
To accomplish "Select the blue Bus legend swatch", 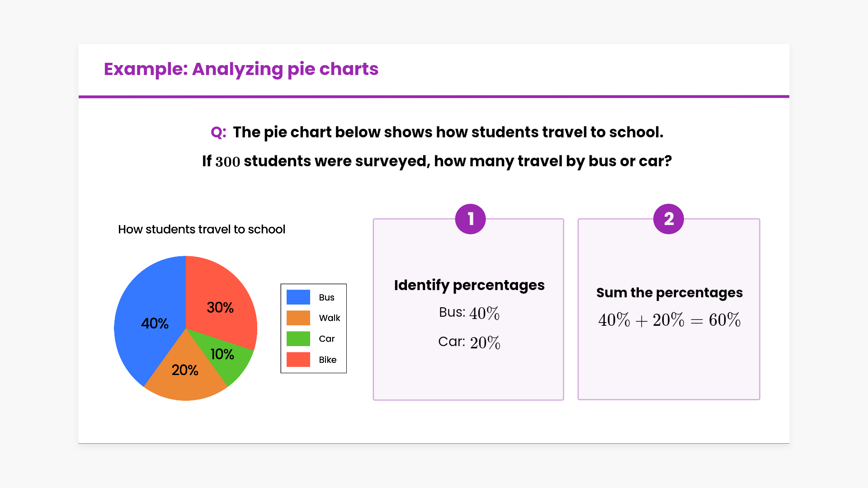I will pyautogui.click(x=298, y=297).
